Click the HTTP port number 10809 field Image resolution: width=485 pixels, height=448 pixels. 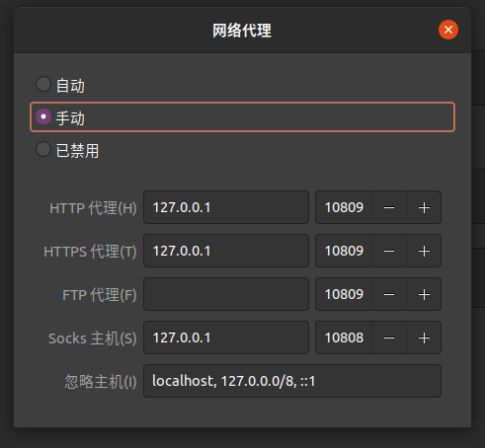pyautogui.click(x=344, y=207)
